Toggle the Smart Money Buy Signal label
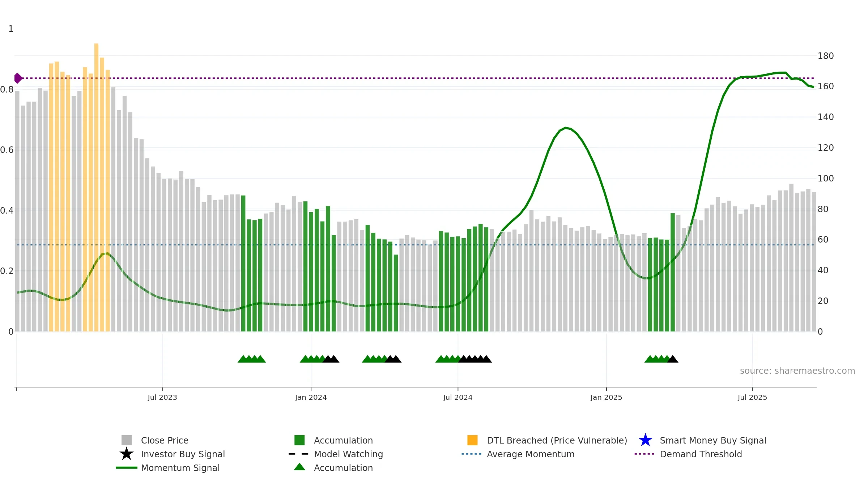868x488 pixels. [713, 440]
